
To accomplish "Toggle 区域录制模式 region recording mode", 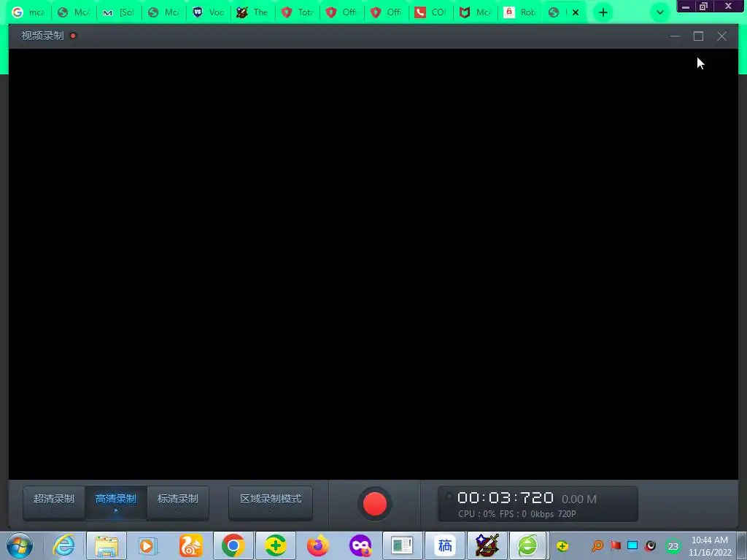I will (271, 503).
